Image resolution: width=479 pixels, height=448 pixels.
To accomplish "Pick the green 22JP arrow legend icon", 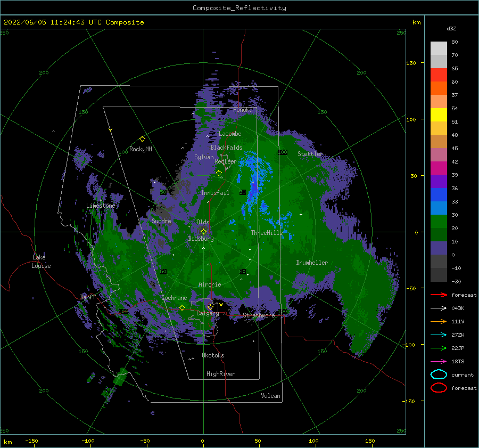I will (x=439, y=348).
